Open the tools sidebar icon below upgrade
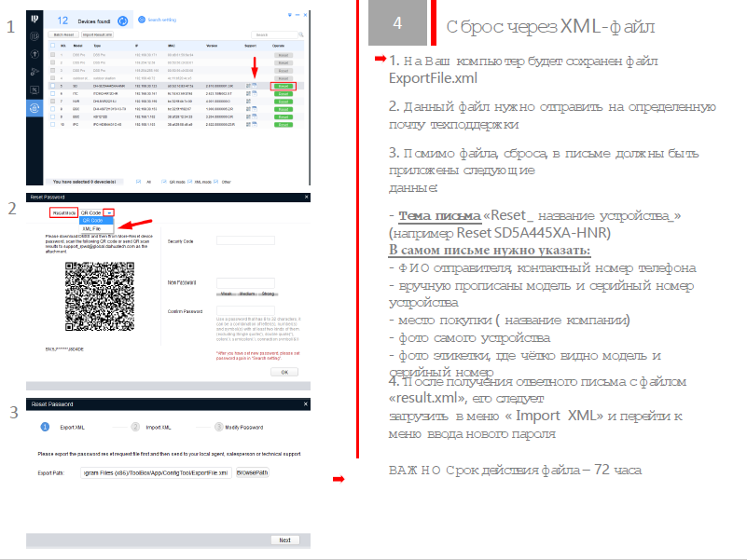747x560 pixels. point(35,72)
